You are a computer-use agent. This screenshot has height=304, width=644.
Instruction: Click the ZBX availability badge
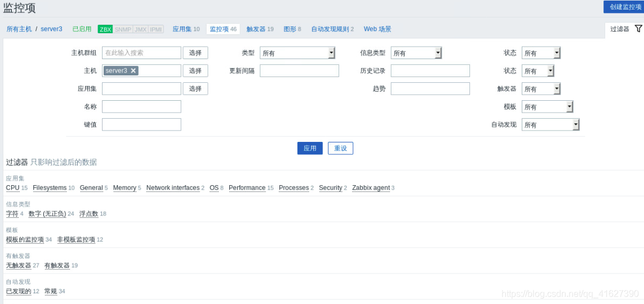click(105, 29)
